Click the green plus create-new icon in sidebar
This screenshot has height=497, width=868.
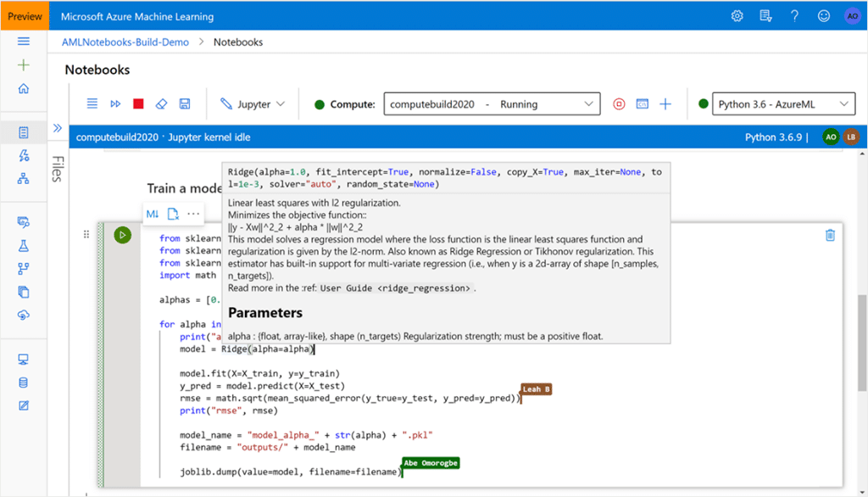pyautogui.click(x=23, y=64)
